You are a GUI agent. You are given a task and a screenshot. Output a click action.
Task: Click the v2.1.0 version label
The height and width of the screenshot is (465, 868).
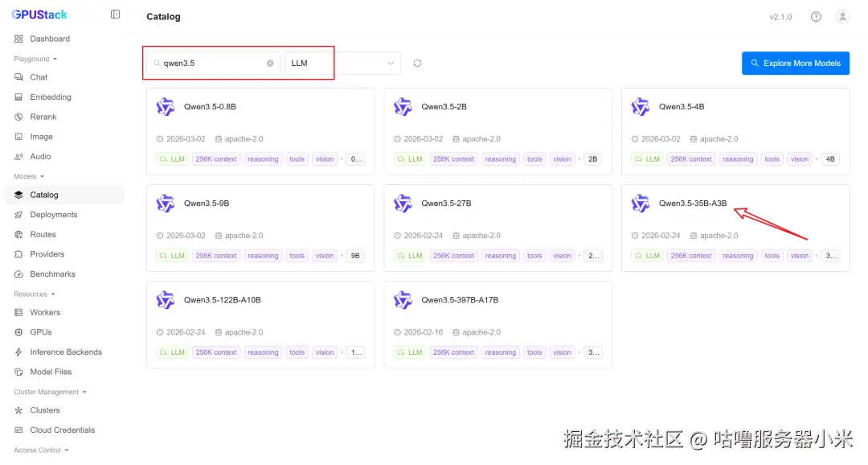pyautogui.click(x=780, y=17)
